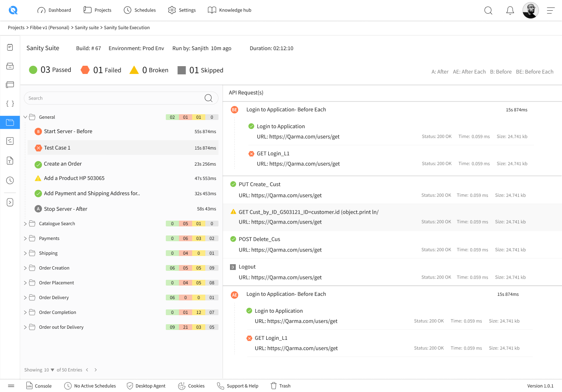Click the BE badge next to Login to Application
562x392 pixels.
pyautogui.click(x=235, y=110)
